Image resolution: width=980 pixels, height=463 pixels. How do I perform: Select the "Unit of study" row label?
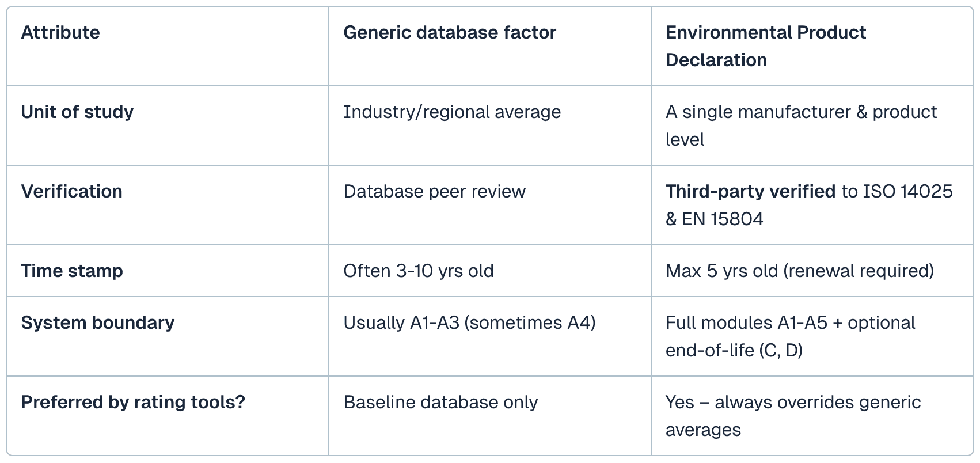point(77,112)
